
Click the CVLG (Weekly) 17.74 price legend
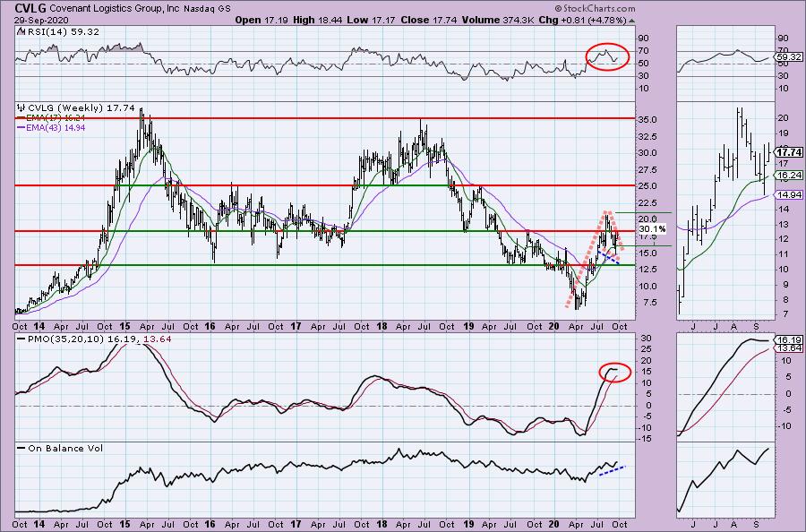click(x=81, y=108)
